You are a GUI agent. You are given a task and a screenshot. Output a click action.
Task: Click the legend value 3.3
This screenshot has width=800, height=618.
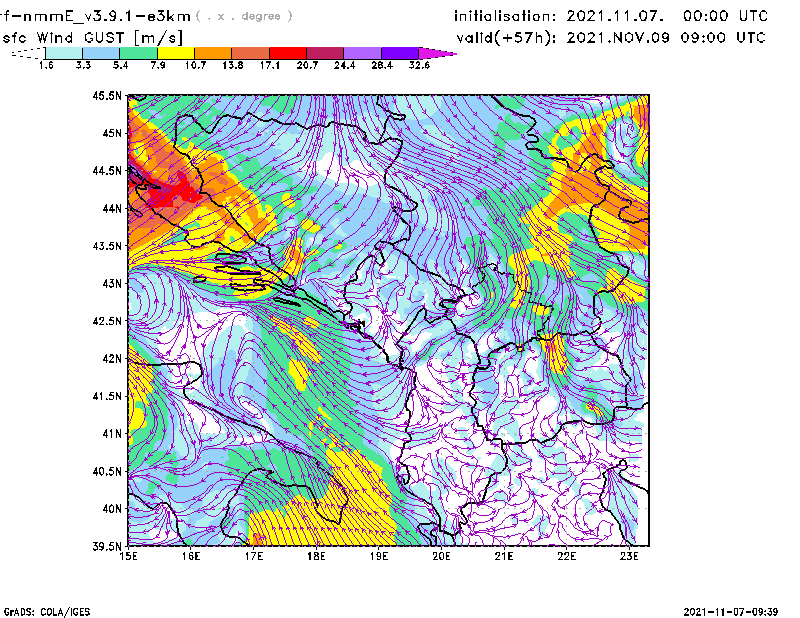[x=83, y=65]
